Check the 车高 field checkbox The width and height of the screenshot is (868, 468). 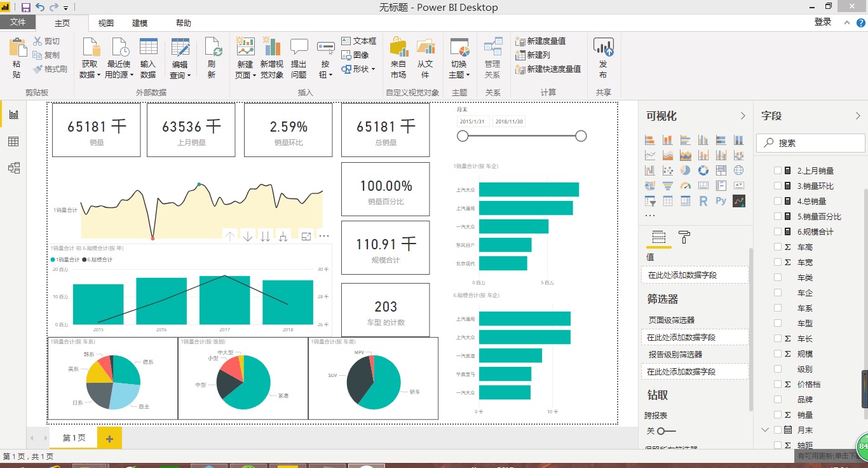[x=778, y=247]
